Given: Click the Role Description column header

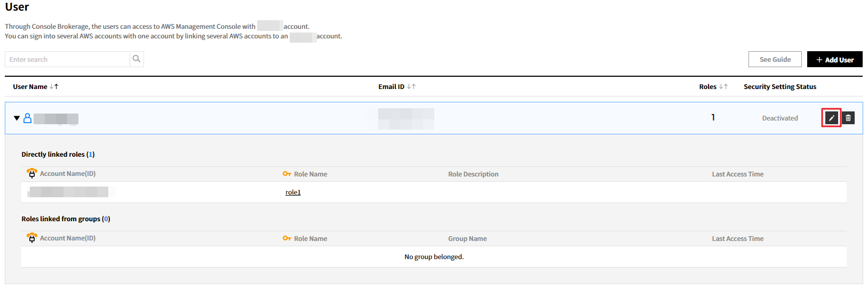Looking at the screenshot, I should click(473, 174).
